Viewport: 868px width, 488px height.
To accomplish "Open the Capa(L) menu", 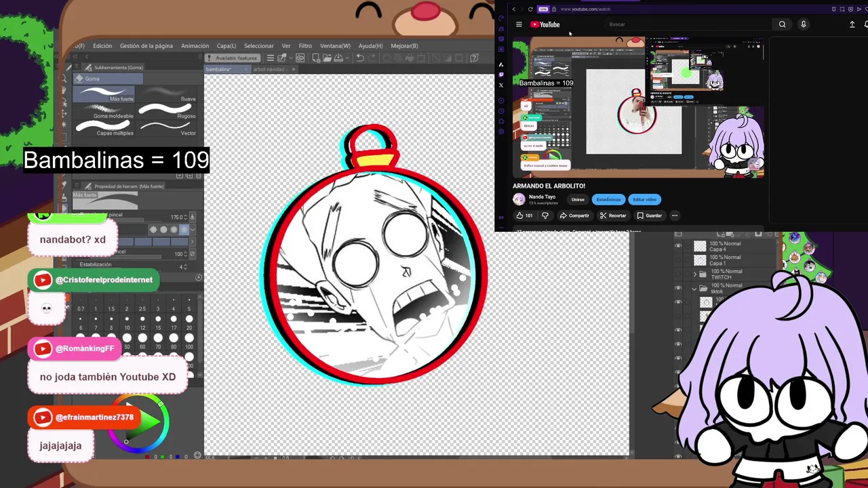I will pyautogui.click(x=226, y=46).
